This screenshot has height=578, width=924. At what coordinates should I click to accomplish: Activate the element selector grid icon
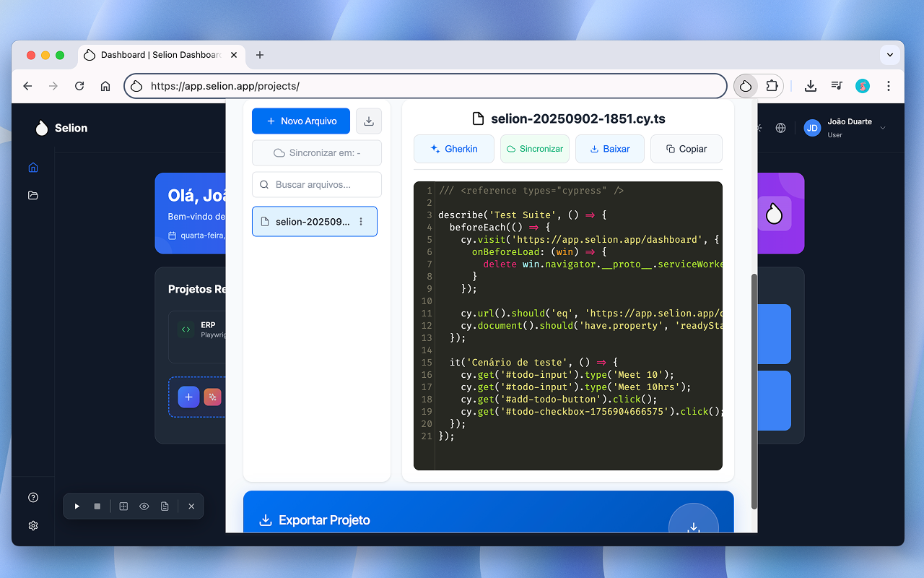click(x=123, y=506)
